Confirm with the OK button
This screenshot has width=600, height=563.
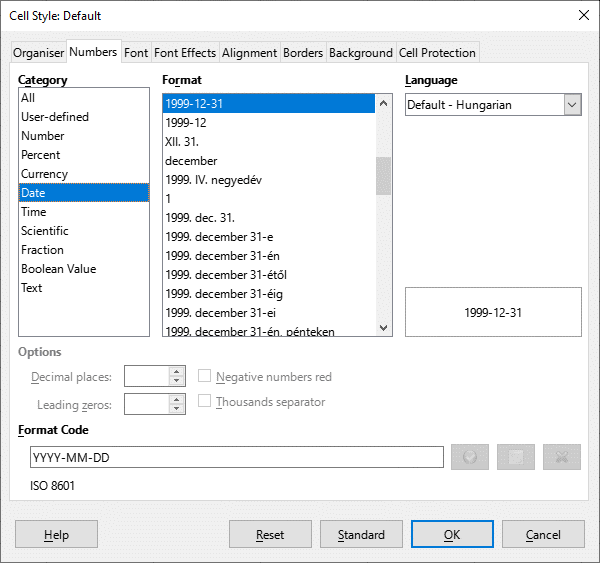(452, 534)
